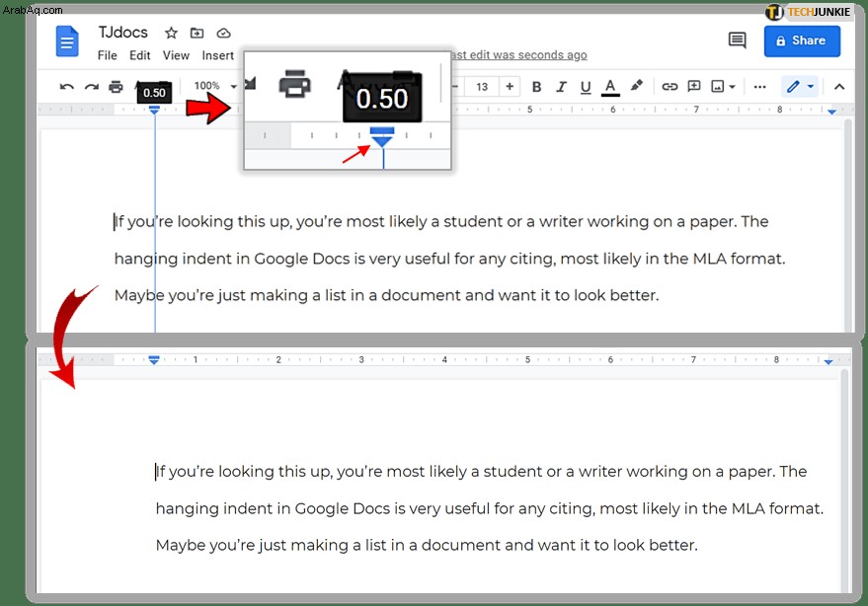The height and width of the screenshot is (606, 868).
Task: Open the highlight color marker tool
Action: point(637,86)
